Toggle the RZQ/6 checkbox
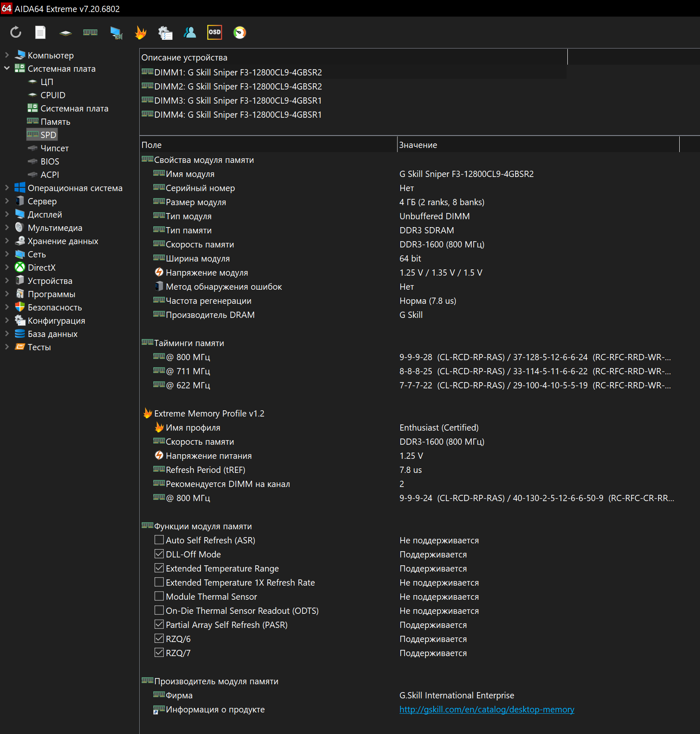 159,639
